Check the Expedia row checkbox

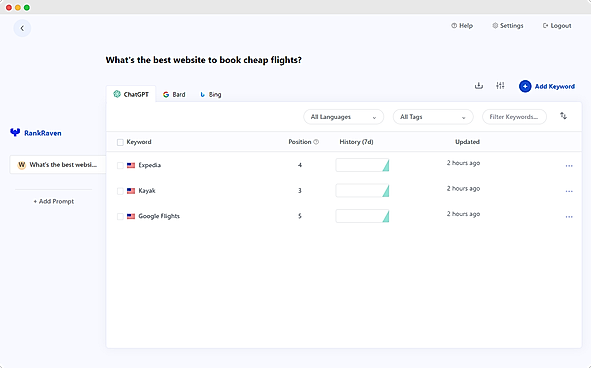pos(120,166)
